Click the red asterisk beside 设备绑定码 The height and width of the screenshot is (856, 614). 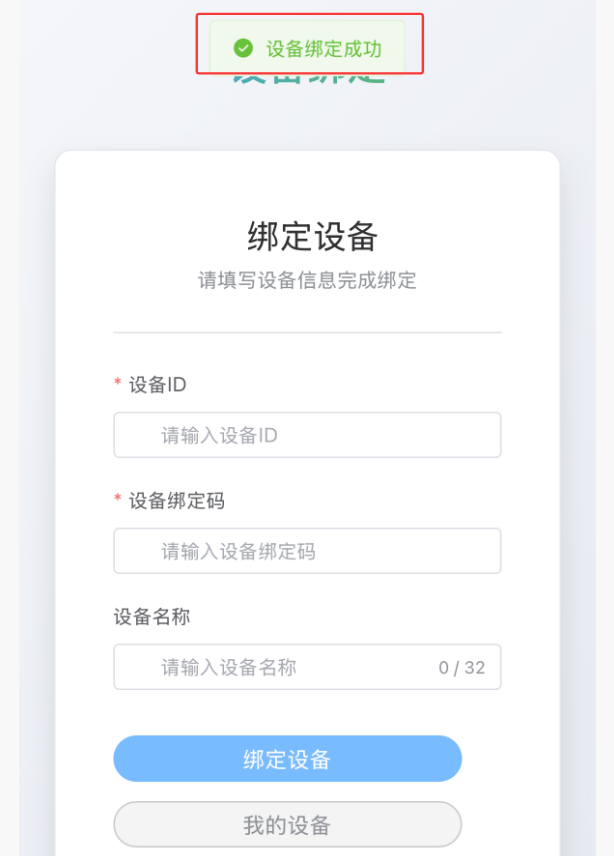tap(118, 501)
